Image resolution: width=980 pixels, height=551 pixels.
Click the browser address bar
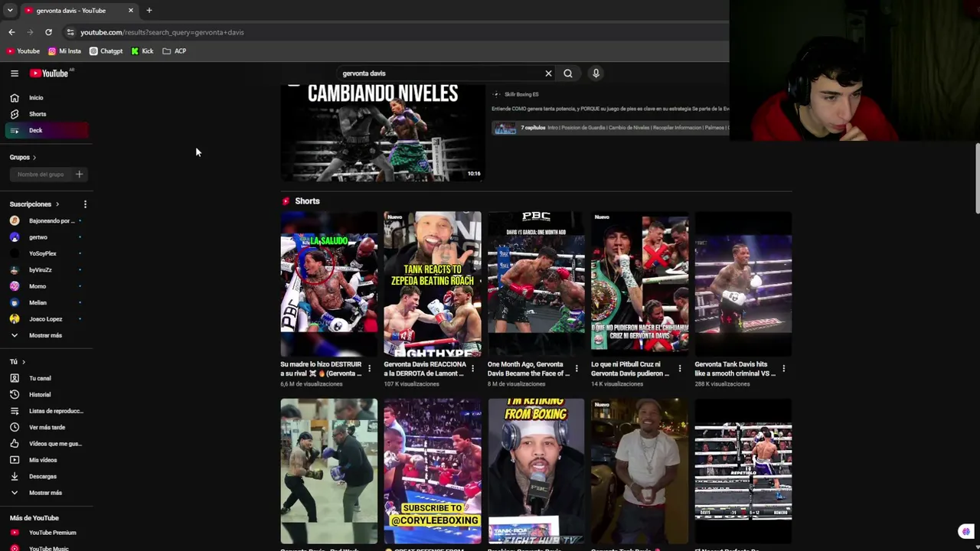(398, 32)
